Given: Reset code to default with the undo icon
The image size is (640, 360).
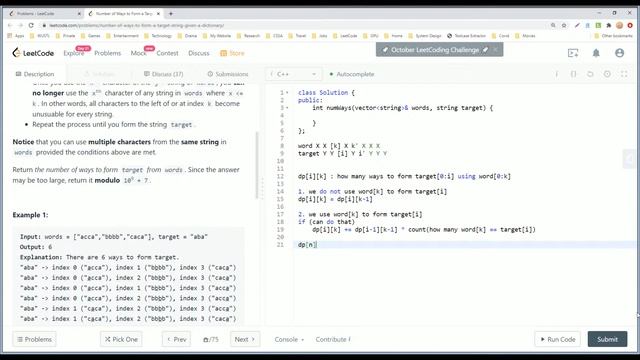Looking at the screenshot, I should click(x=590, y=74).
